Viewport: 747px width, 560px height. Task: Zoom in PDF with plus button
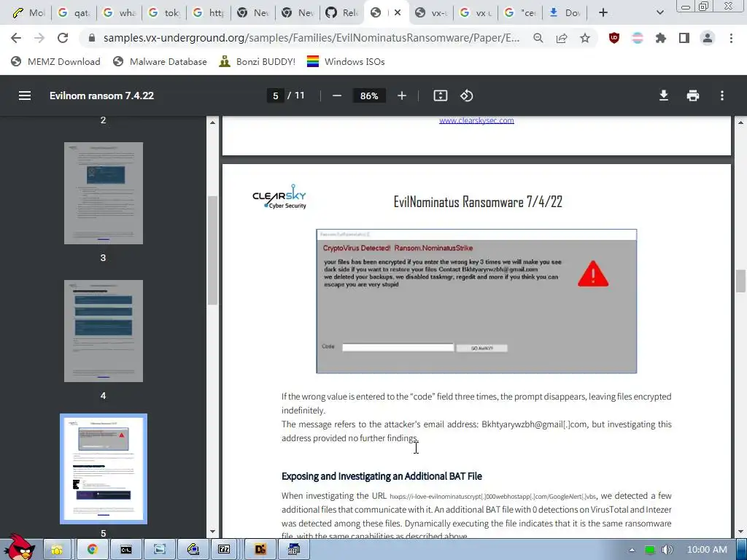402,96
